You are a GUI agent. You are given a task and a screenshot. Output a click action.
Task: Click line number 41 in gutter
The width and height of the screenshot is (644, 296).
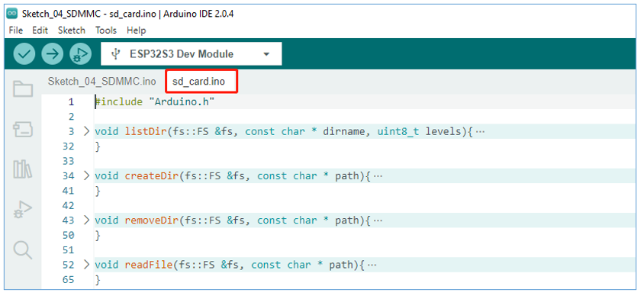click(69, 191)
